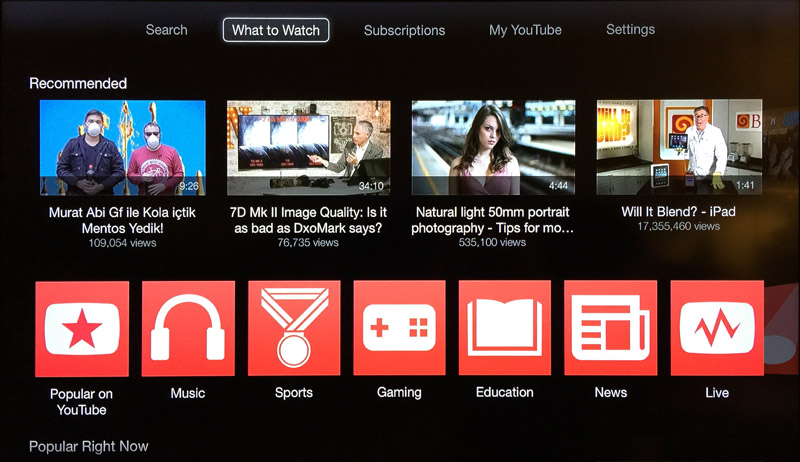
Task: Open the My YouTube tab
Action: click(526, 30)
